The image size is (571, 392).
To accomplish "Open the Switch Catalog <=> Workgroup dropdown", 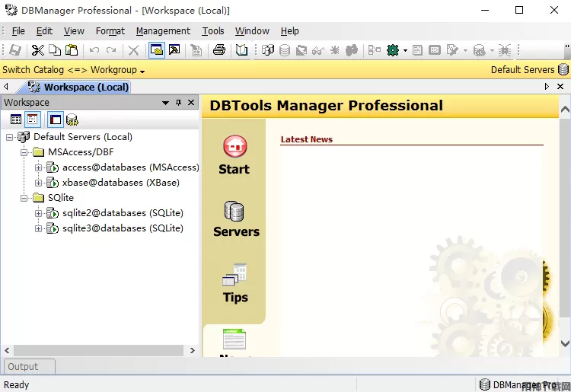I will point(74,70).
